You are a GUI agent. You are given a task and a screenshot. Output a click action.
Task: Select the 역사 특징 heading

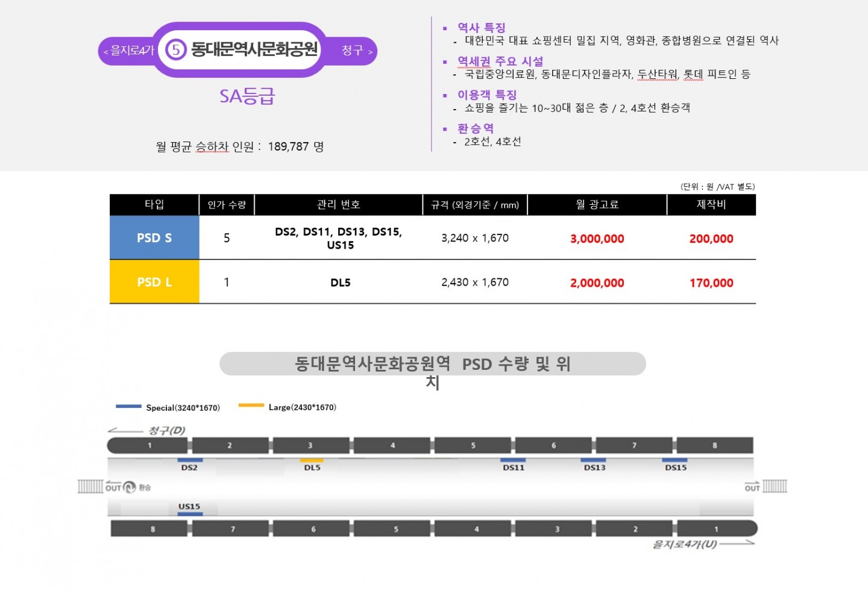[481, 28]
